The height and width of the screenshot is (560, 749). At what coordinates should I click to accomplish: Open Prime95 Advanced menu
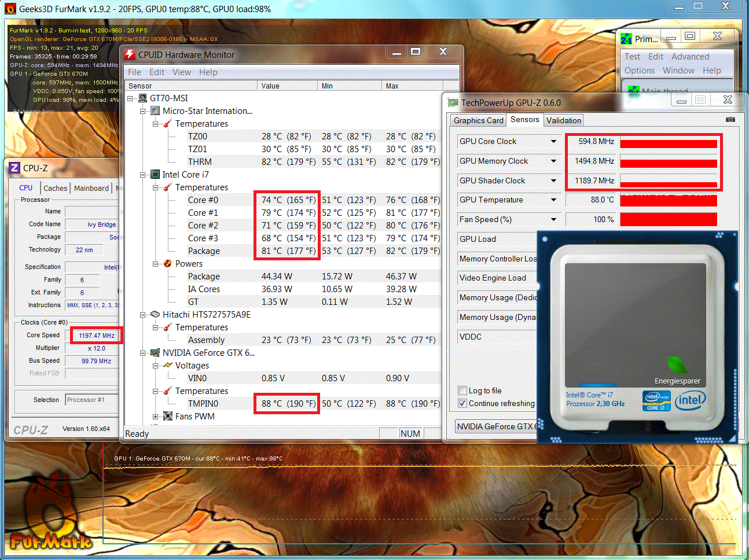coord(691,57)
